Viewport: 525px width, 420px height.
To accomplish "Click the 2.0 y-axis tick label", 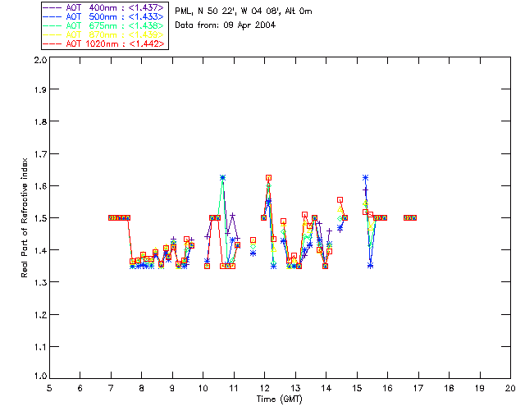I will [40, 60].
